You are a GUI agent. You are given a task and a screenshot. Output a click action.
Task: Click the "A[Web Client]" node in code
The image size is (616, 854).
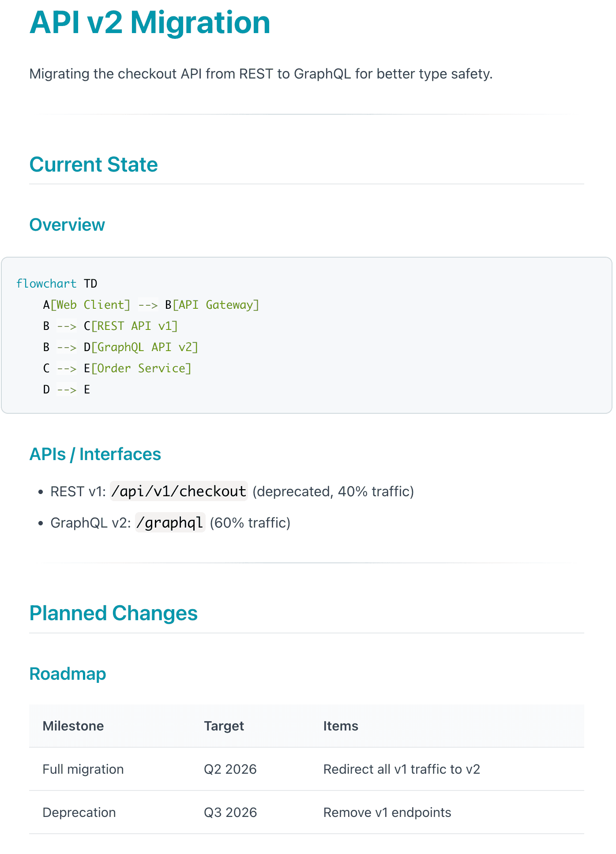pyautogui.click(x=87, y=305)
